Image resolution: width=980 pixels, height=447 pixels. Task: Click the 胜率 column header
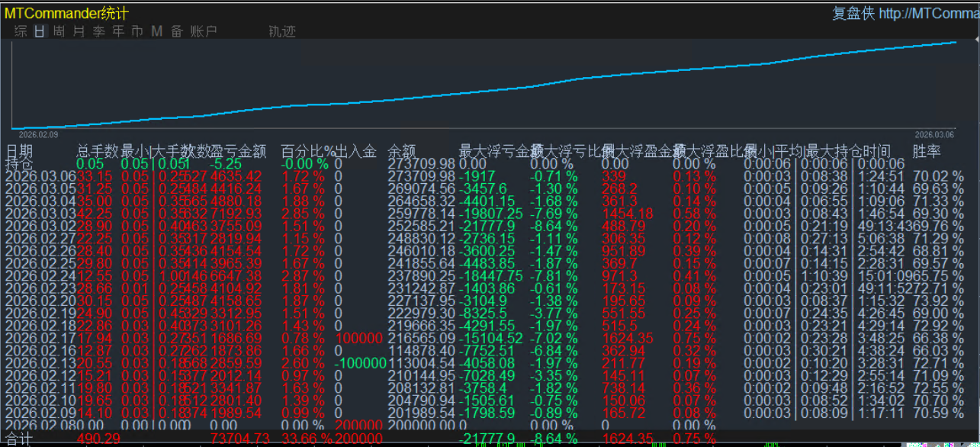pyautogui.click(x=927, y=151)
